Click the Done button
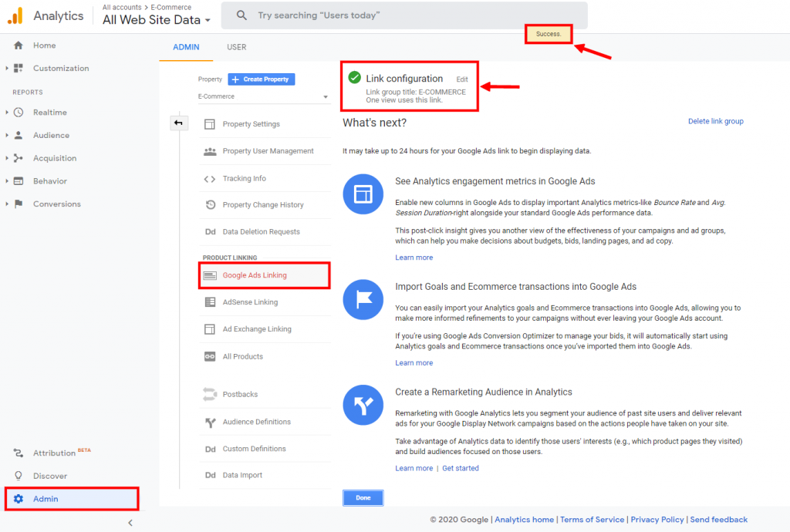Viewport: 790px width, 532px height. 363,497
